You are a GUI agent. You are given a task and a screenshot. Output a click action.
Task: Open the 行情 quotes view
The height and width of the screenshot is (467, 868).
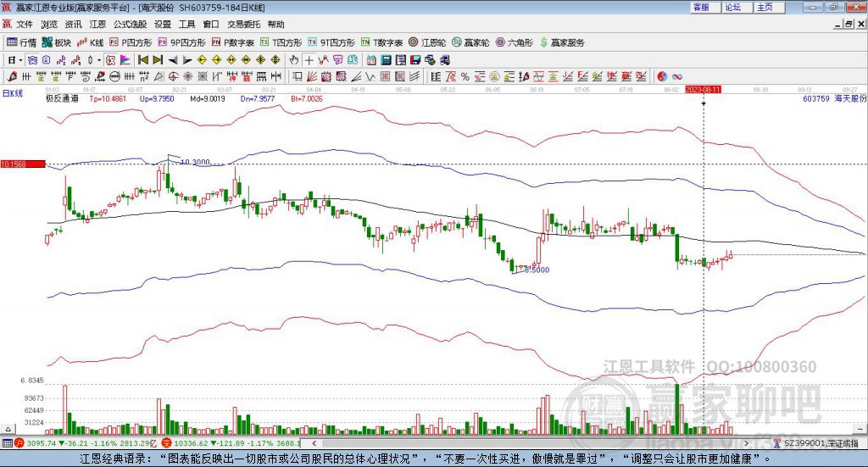(21, 42)
